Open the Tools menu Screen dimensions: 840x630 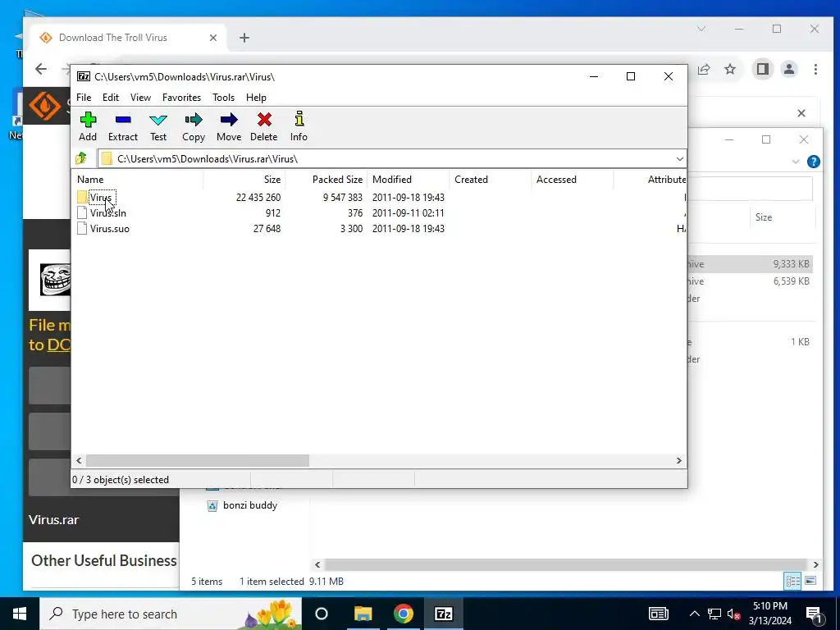(223, 98)
